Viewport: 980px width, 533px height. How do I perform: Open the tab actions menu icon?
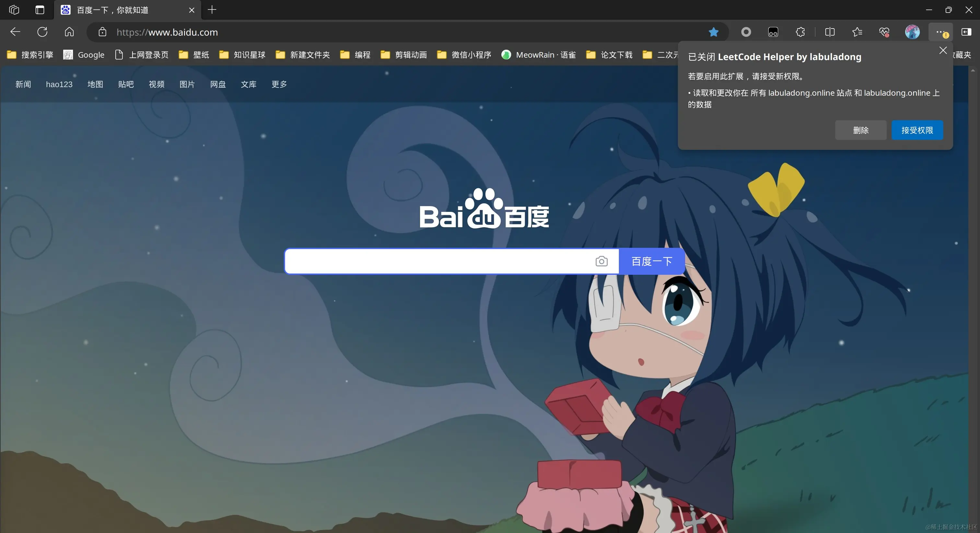(x=40, y=10)
